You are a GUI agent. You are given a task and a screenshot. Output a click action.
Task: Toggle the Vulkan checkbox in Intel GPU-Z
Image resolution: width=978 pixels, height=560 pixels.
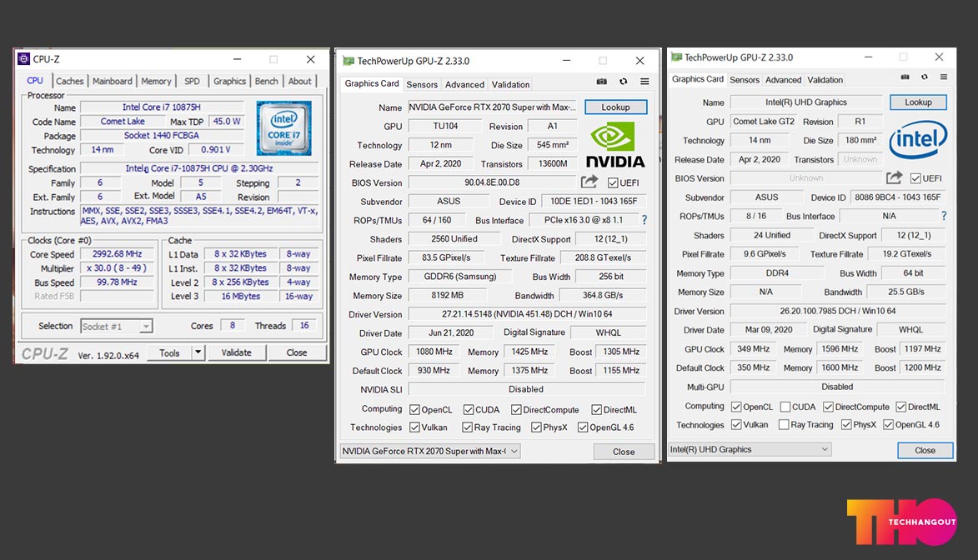click(x=736, y=425)
